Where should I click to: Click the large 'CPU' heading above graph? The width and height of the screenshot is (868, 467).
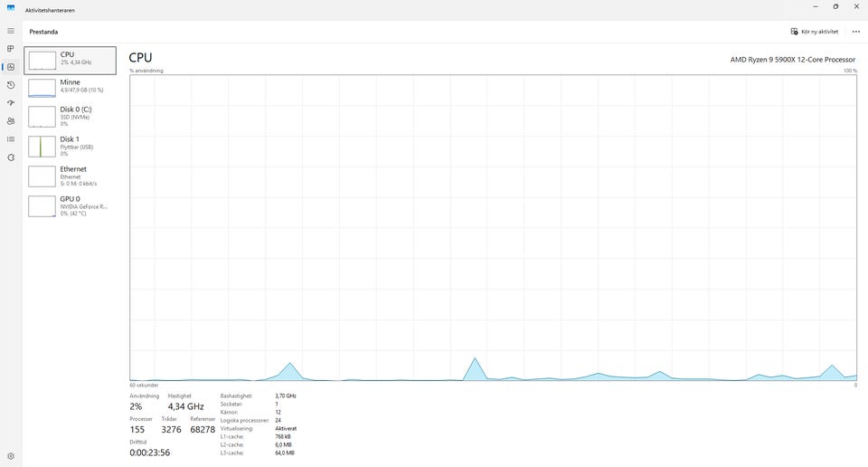click(141, 58)
